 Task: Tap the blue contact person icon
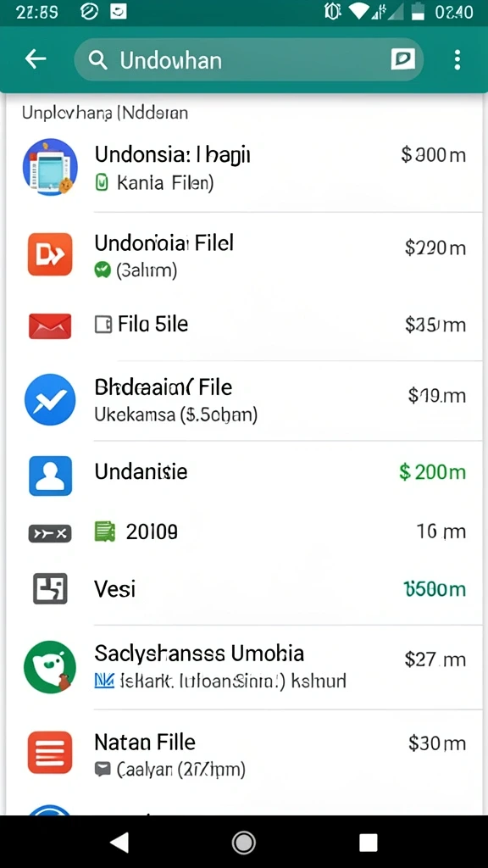(x=50, y=476)
